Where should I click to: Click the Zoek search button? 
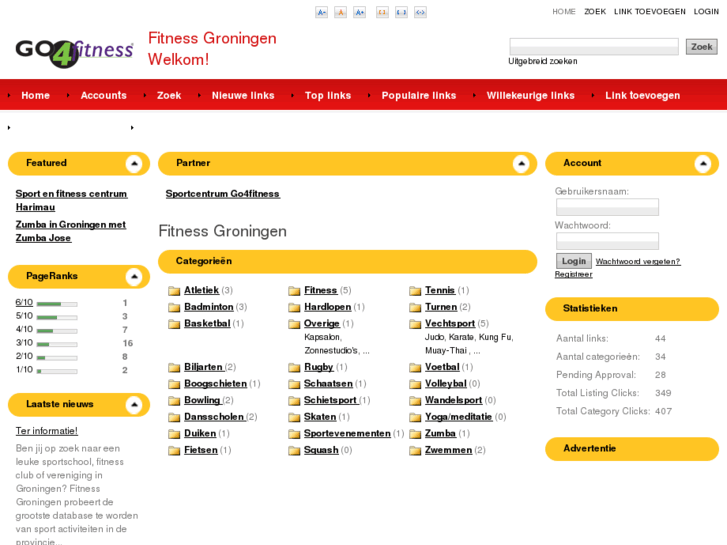701,47
